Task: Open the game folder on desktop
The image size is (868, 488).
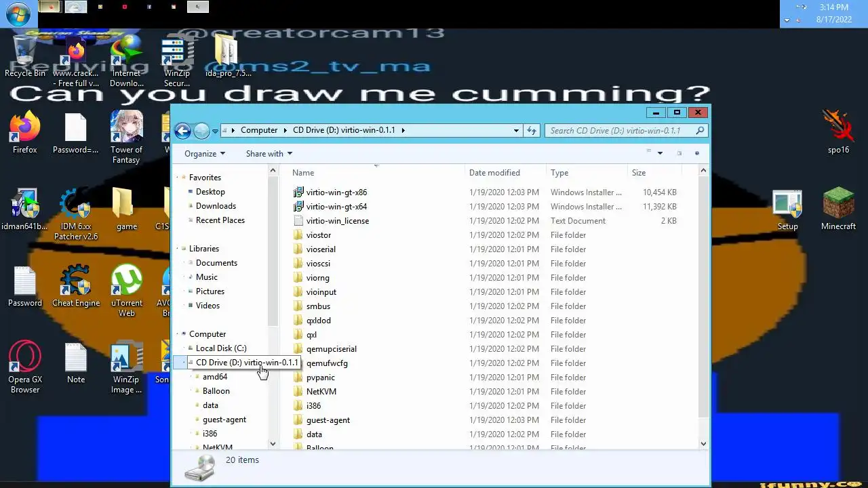Action: point(127,209)
